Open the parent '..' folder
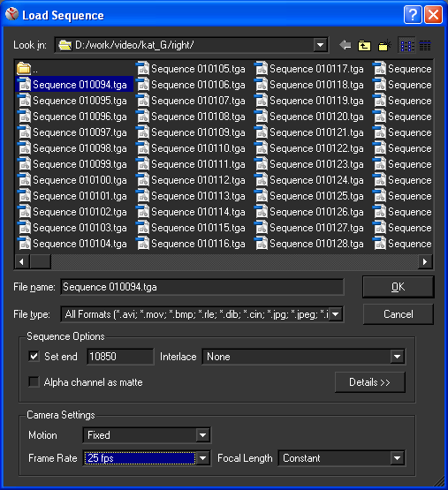Viewport: 448px width, 490px height. 27,69
